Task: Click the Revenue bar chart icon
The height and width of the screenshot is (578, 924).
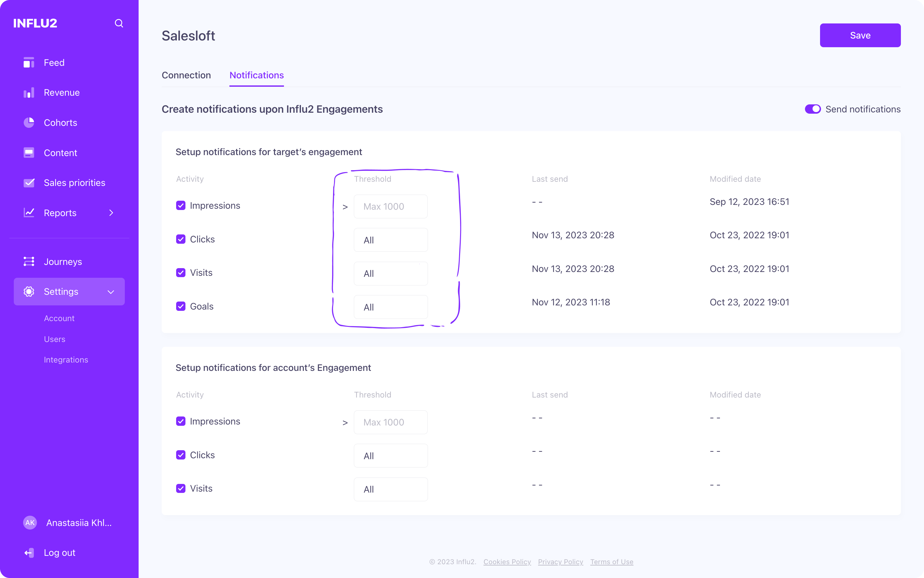Action: coord(29,92)
